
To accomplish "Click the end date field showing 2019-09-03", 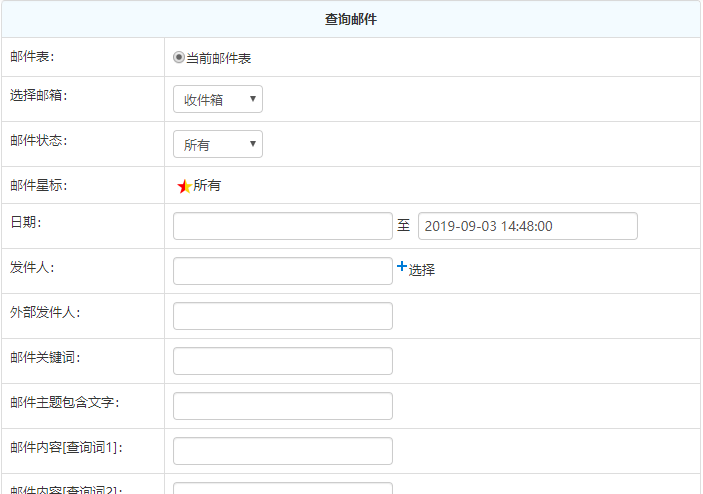I will click(527, 226).
